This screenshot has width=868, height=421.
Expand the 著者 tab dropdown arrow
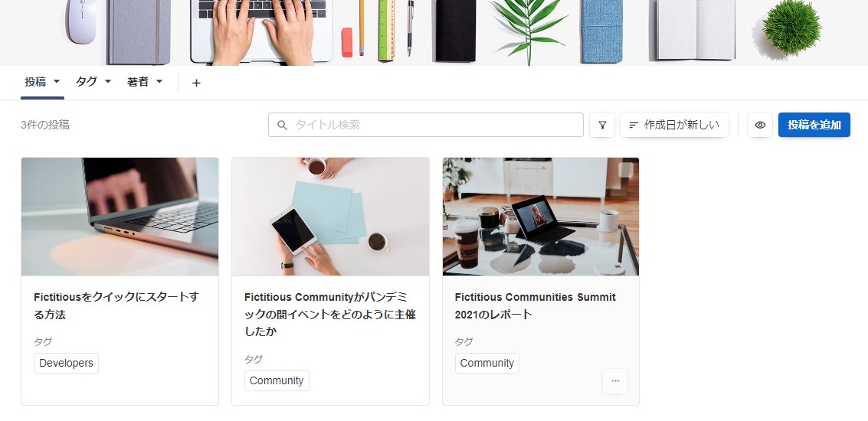159,81
